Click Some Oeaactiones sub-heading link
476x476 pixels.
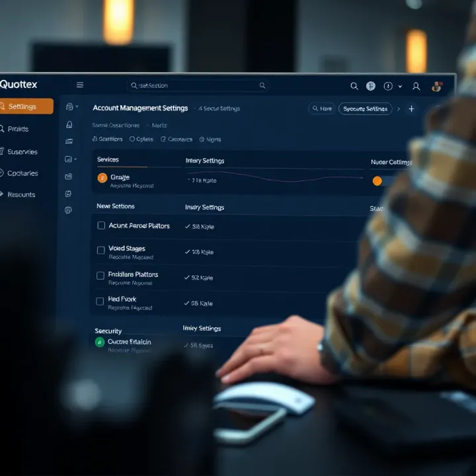(116, 126)
